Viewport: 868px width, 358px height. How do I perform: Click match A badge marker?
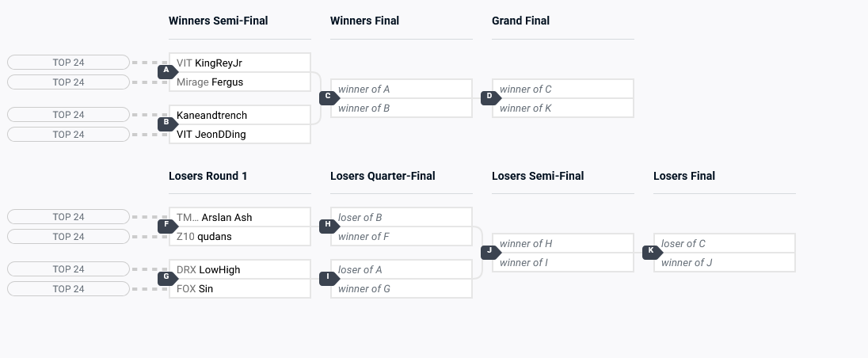pos(166,70)
